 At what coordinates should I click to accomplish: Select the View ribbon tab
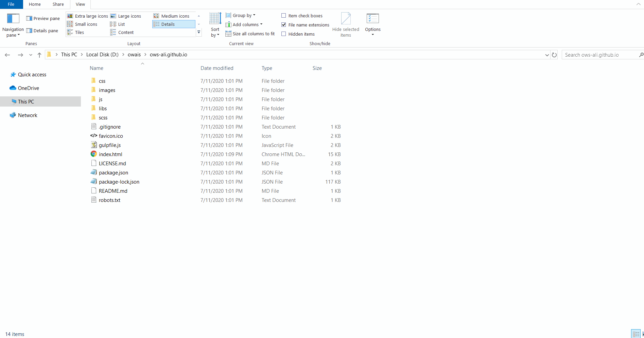click(81, 4)
